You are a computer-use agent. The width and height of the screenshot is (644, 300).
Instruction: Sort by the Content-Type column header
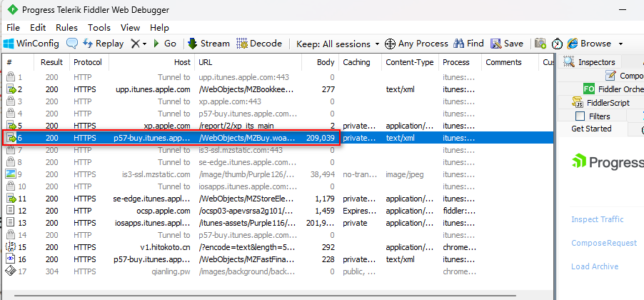pos(410,62)
